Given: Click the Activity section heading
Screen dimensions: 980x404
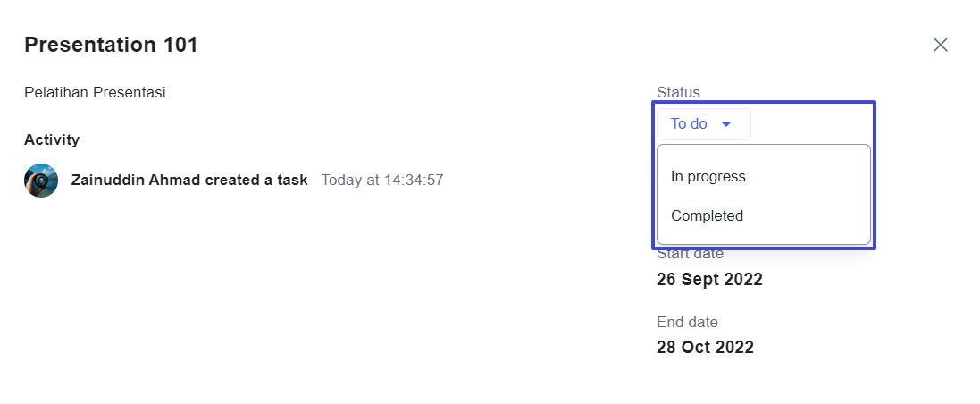Looking at the screenshot, I should click(x=52, y=139).
